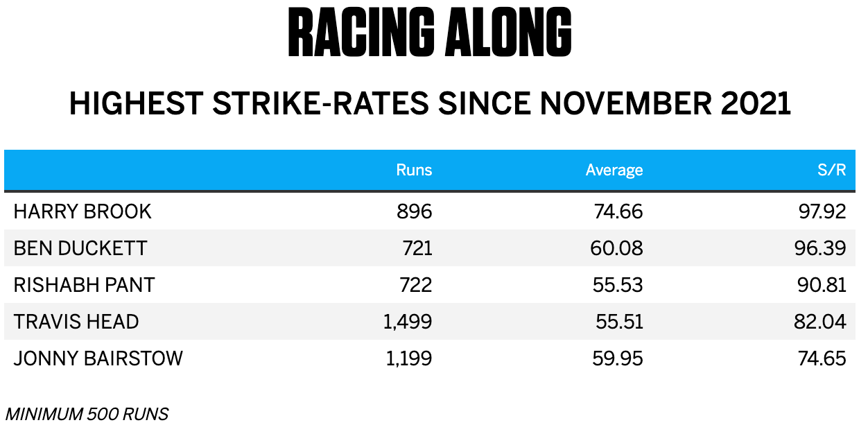Select the Harry Brook row name
The image size is (868, 434).
click(x=83, y=211)
